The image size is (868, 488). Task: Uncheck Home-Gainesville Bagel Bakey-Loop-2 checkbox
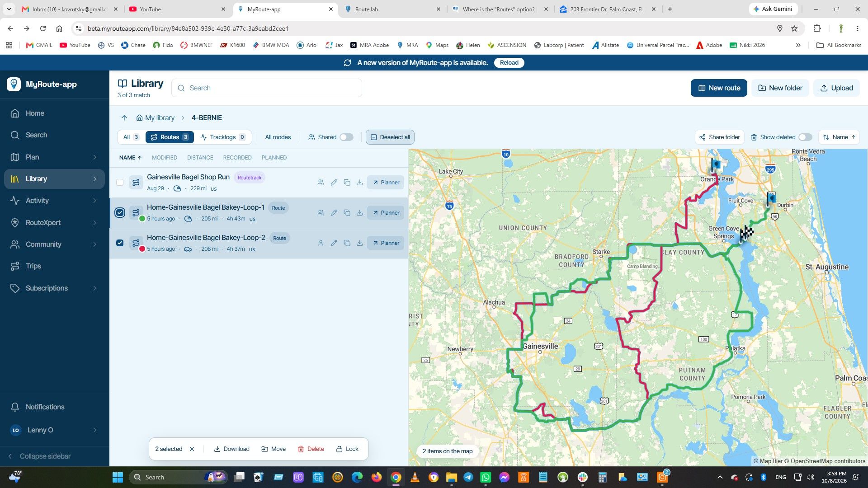point(120,243)
